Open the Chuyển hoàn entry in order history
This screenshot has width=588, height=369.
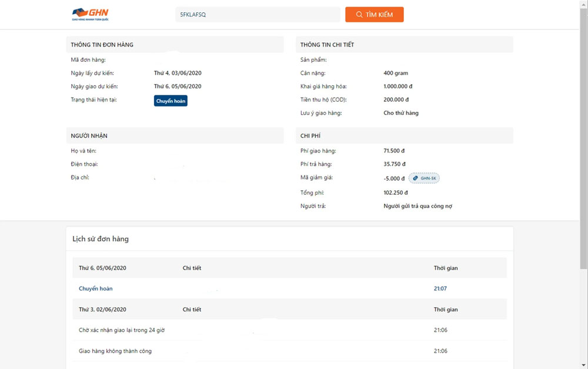[x=96, y=288]
